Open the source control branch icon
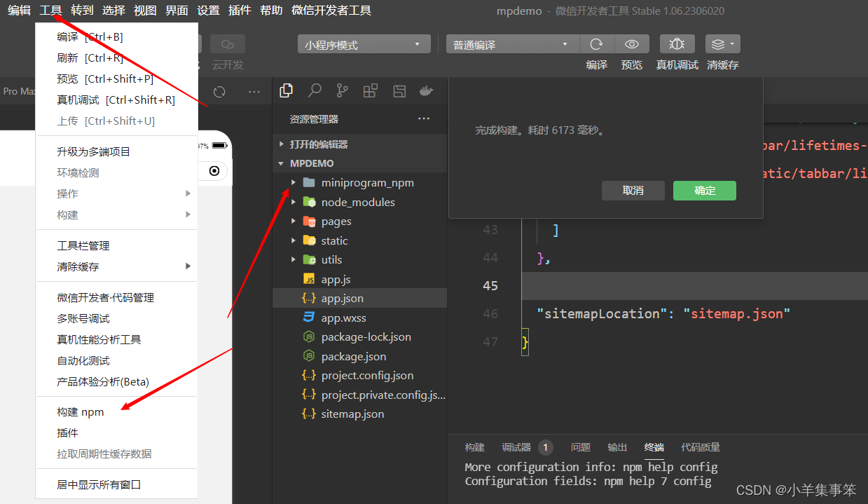 coord(343,90)
